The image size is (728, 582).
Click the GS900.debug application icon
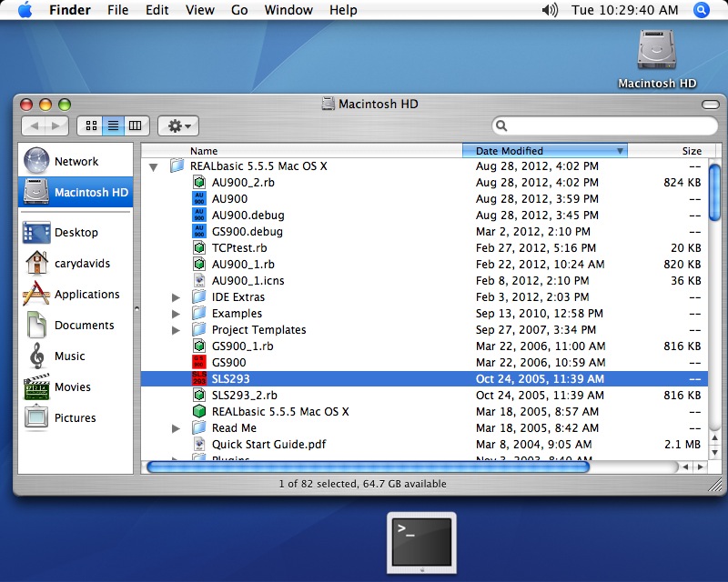point(199,231)
